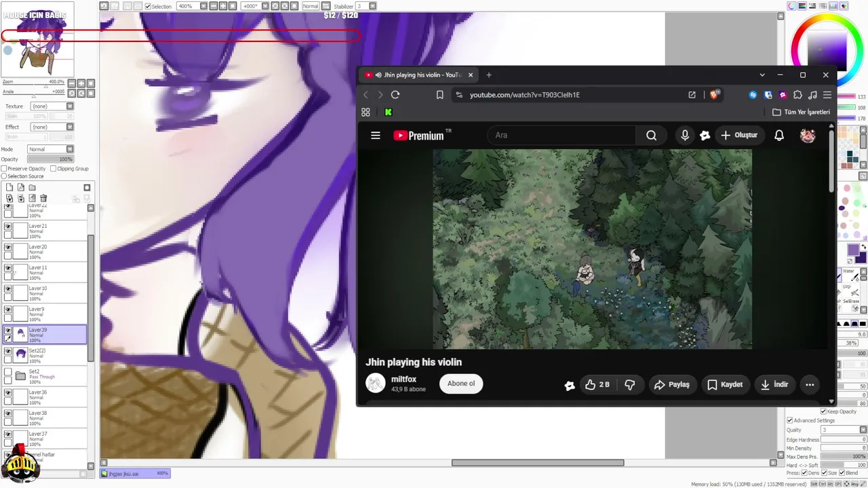Viewport: 868px width, 488px height.
Task: Adjust the Max Dens Prs. slider
Action: click(x=844, y=456)
